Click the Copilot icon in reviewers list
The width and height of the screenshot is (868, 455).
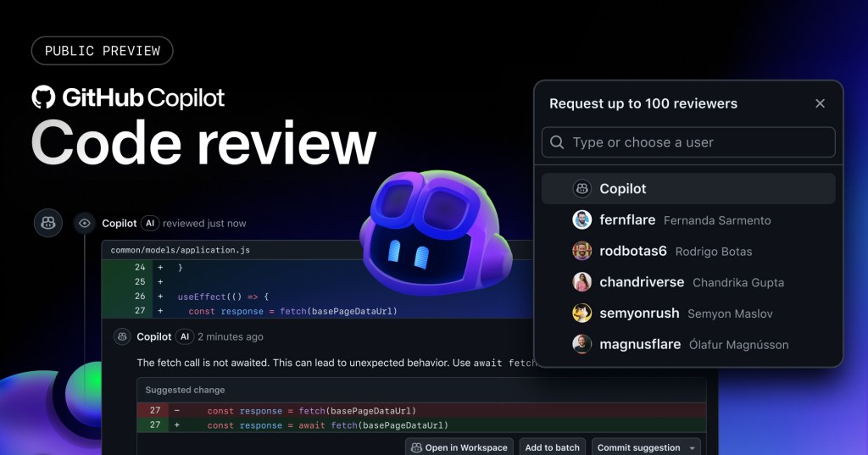point(581,189)
